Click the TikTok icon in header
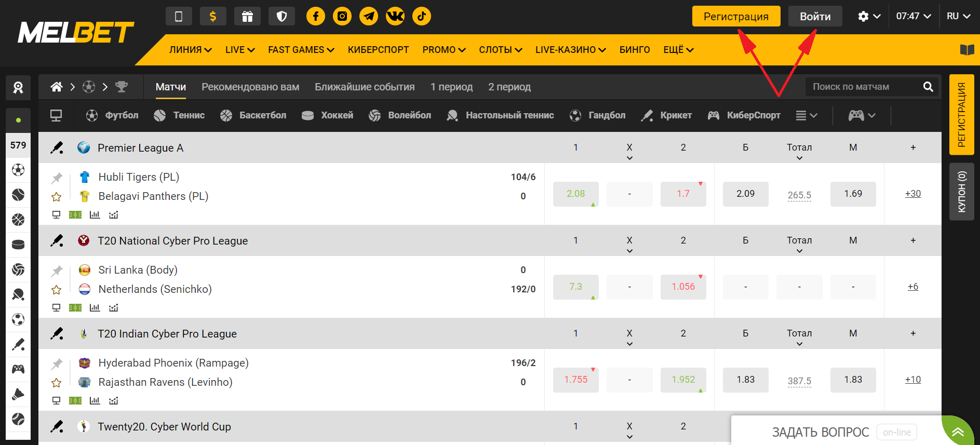The width and height of the screenshot is (980, 445). coord(422,16)
